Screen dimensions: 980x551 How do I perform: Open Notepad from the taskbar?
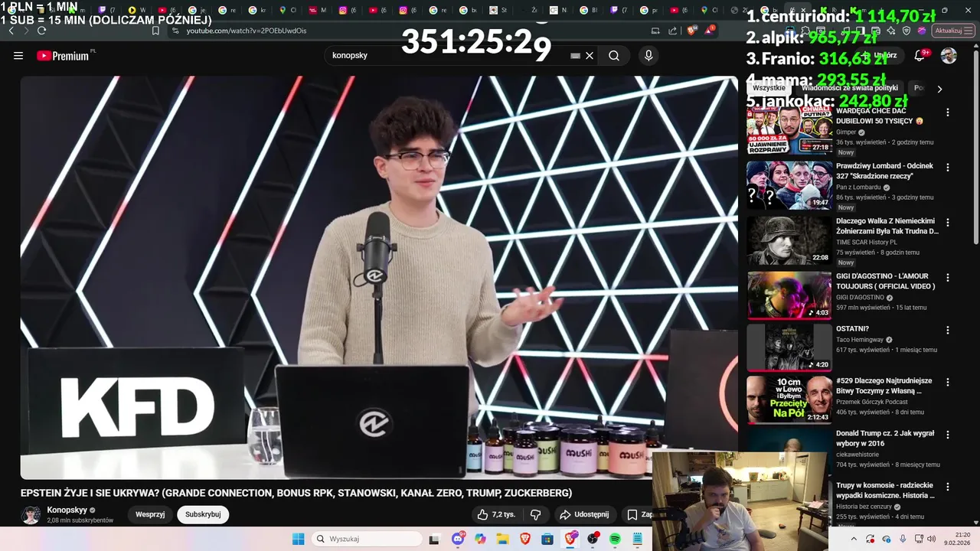[637, 539]
